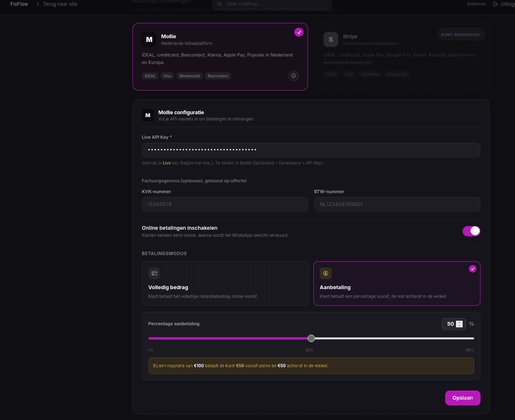Click the coin icon on Aanbetaling
The height and width of the screenshot is (420, 515).
click(x=325, y=273)
